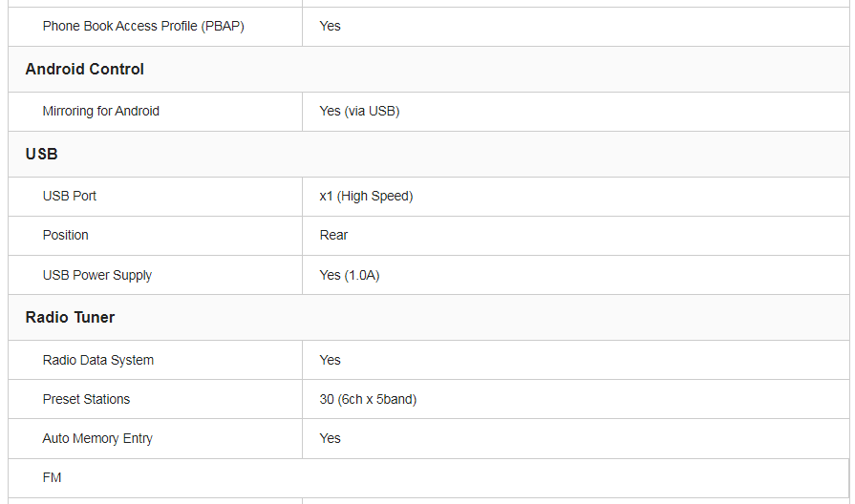The width and height of the screenshot is (855, 504).
Task: Select the Position row label
Action: coord(66,235)
